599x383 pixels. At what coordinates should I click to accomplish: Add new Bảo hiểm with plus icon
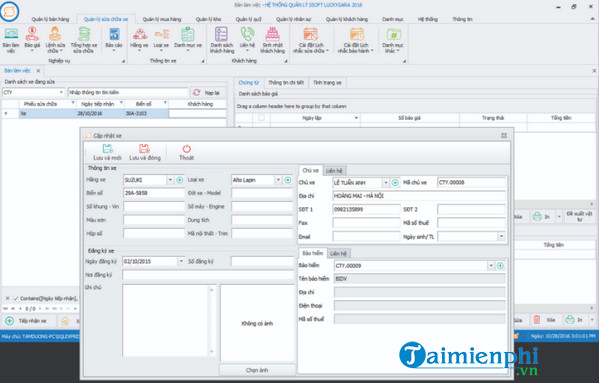pyautogui.click(x=500, y=266)
